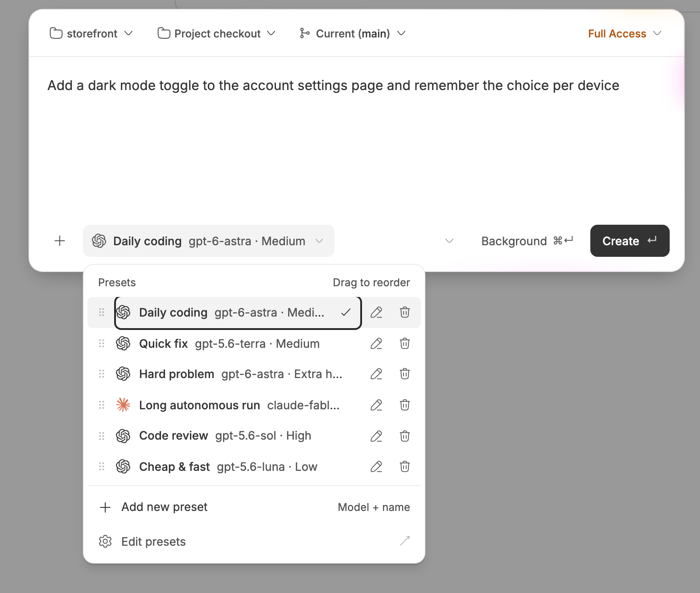Edit the Cheap & fast preset with its pencil icon
This screenshot has width=700, height=593.
[x=376, y=467]
